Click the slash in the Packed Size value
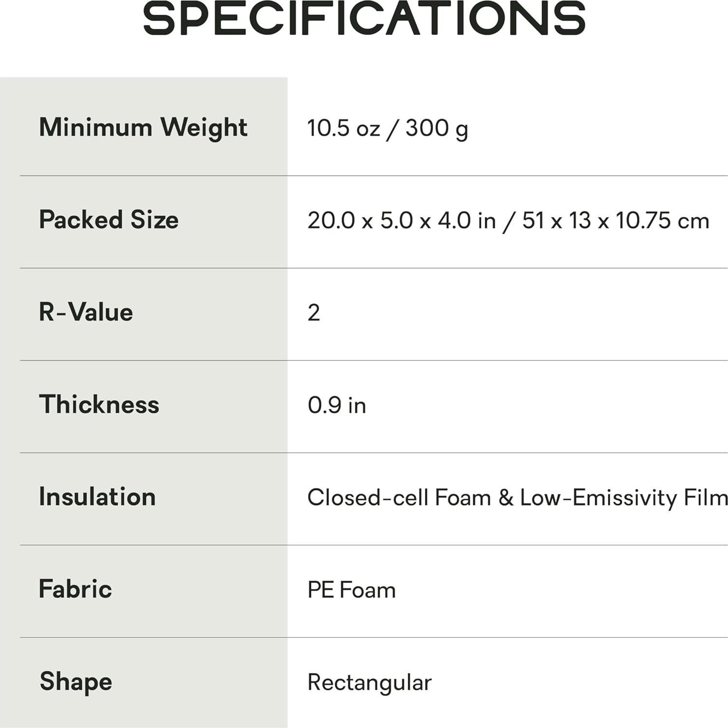This screenshot has width=728, height=728. tap(509, 221)
